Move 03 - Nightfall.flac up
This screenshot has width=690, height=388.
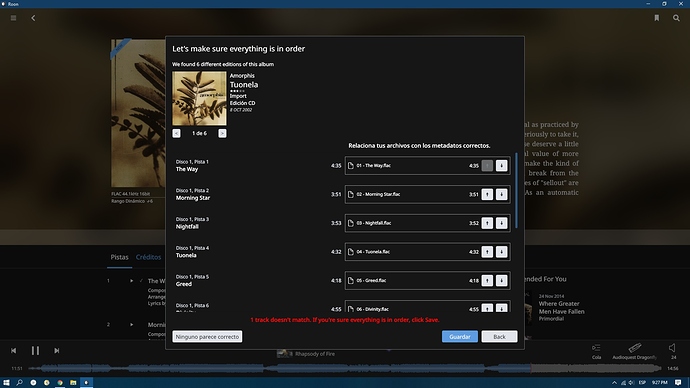487,223
